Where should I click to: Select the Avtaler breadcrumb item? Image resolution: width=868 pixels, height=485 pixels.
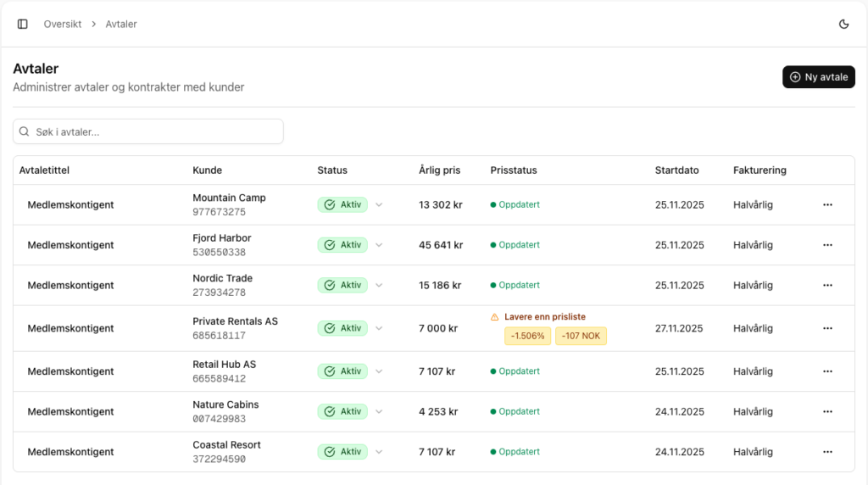(121, 24)
